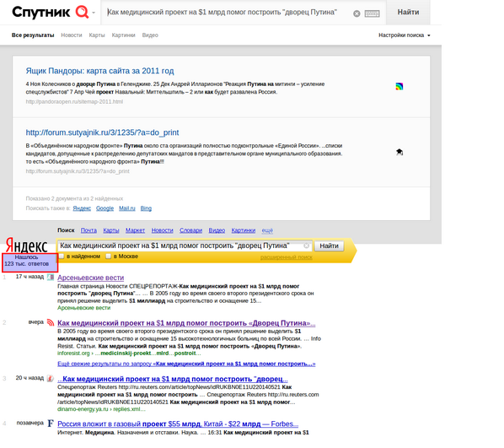Open 'Ящик Пандоры: карта сайта за 2011 год' result

[x=99, y=71]
